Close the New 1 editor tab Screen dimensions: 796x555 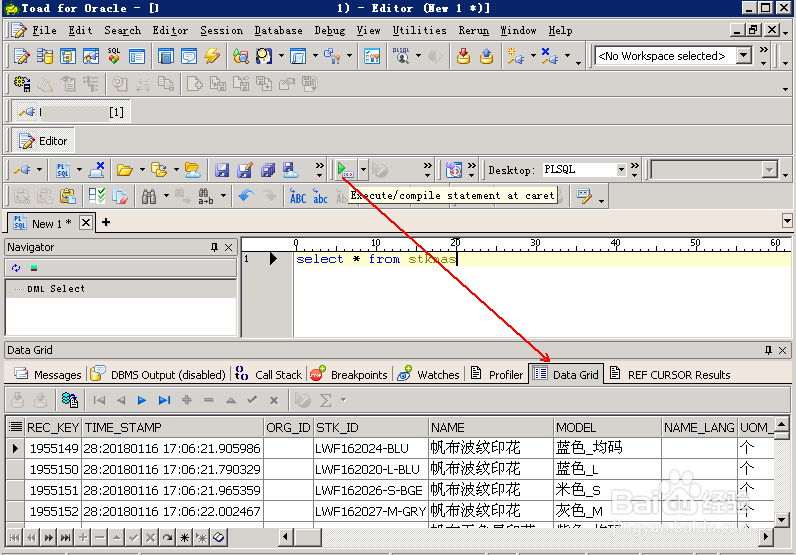point(86,223)
